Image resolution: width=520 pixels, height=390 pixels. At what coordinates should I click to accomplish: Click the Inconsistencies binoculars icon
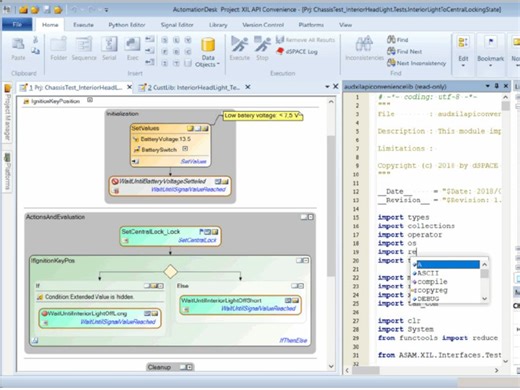364,48
